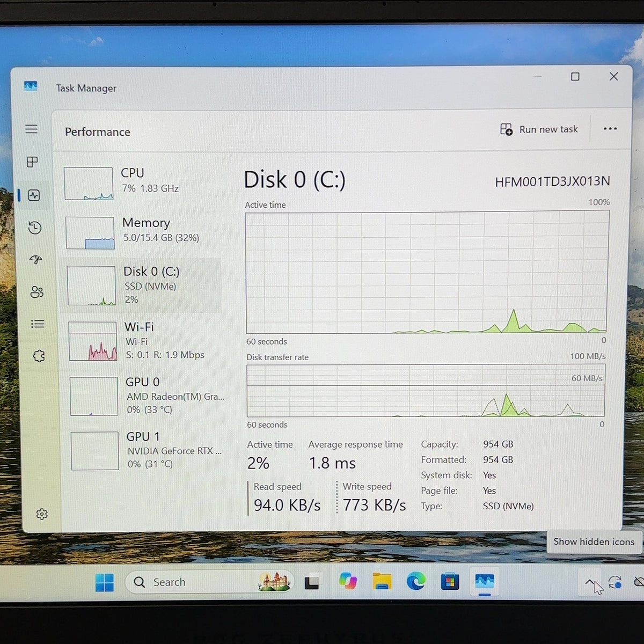Open the Processes page icon
The image size is (644, 644).
pos(33,162)
